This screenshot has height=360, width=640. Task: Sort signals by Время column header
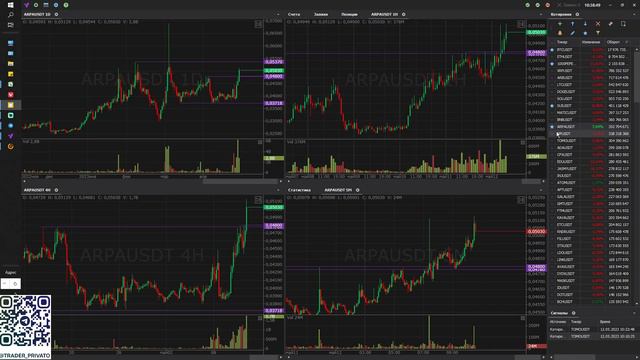point(605,322)
